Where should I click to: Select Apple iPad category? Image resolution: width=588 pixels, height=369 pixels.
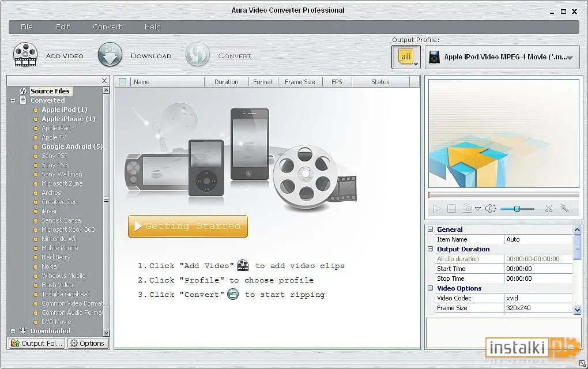pos(56,128)
